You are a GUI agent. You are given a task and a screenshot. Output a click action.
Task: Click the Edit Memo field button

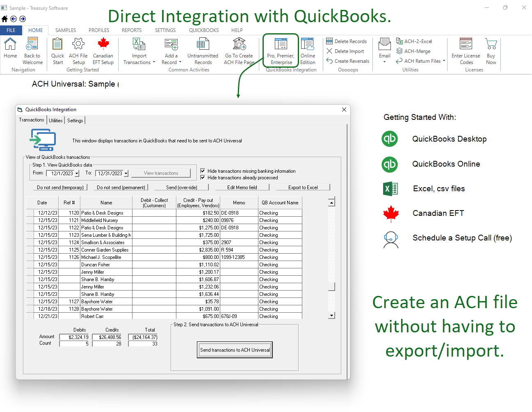pos(242,187)
